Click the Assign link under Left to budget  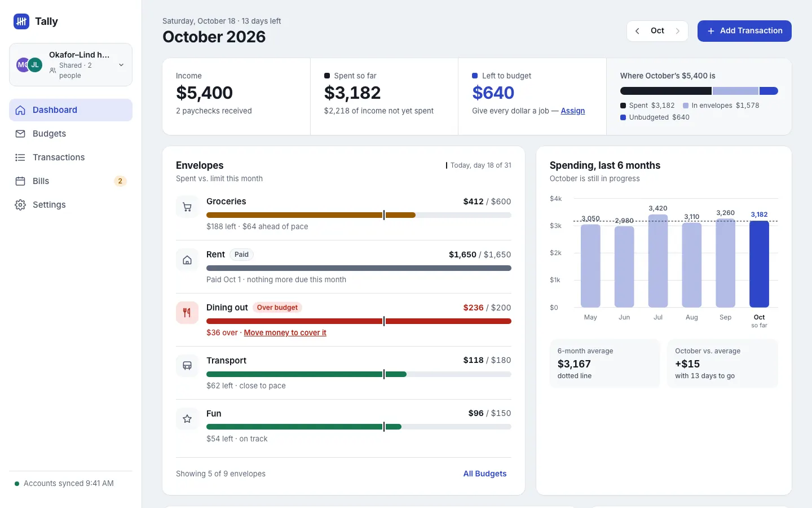pos(573,111)
